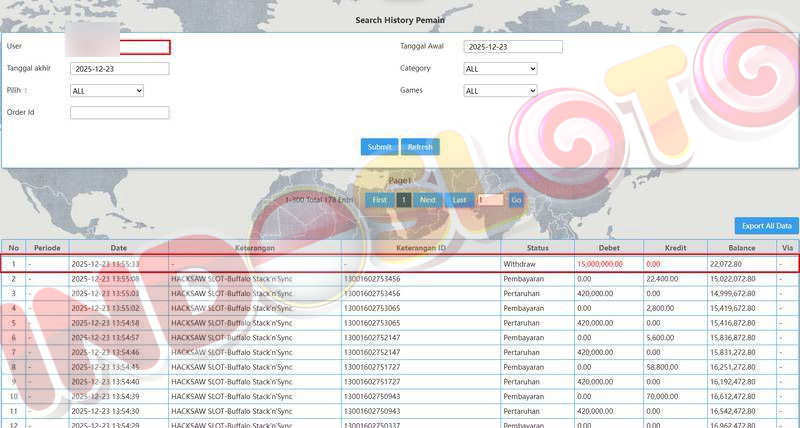
Task: Click the Date column header
Action: 118,248
